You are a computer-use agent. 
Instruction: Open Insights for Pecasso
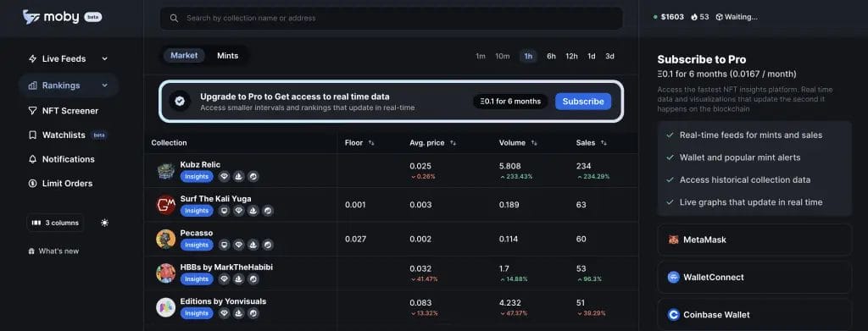(197, 245)
